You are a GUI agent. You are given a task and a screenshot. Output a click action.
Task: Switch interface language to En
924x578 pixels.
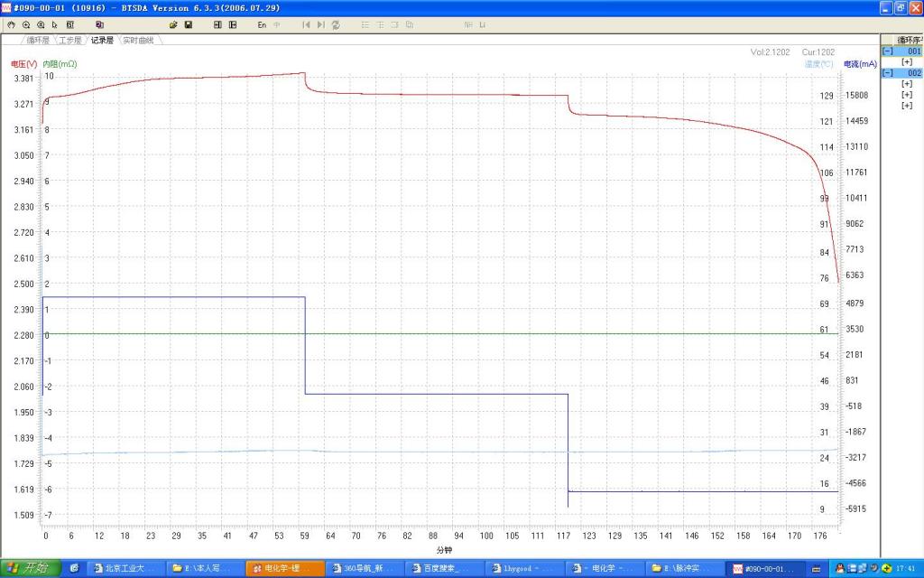262,24
